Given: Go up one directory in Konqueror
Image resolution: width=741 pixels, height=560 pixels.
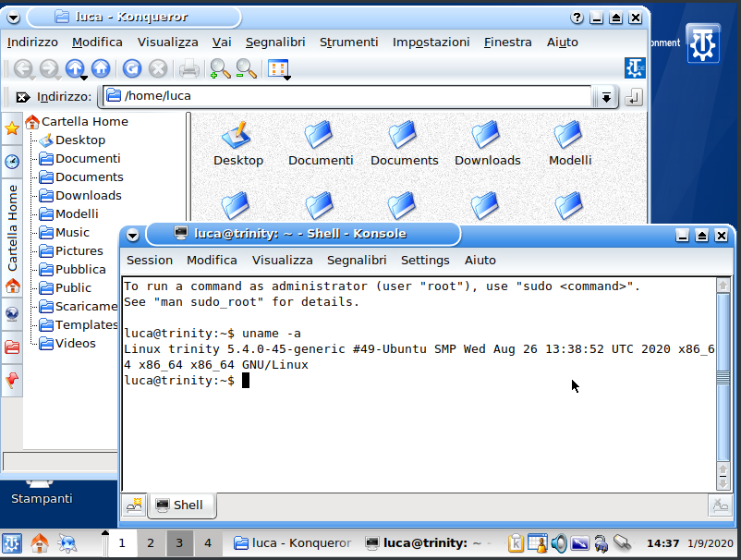Looking at the screenshot, I should coord(75,69).
